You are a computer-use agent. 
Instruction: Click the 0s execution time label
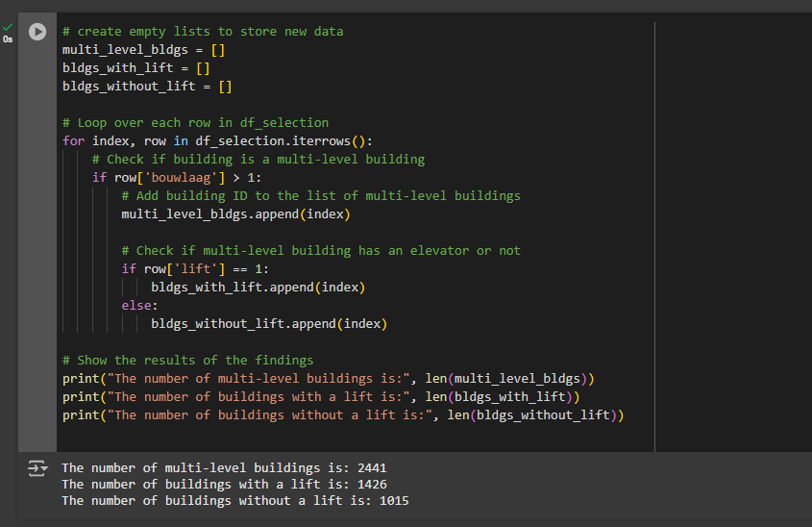(x=9, y=39)
